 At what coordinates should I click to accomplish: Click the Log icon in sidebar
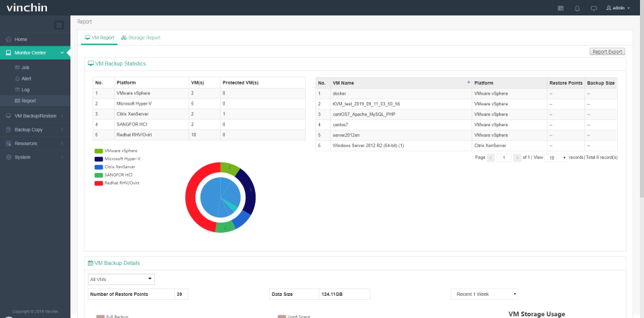point(17,90)
